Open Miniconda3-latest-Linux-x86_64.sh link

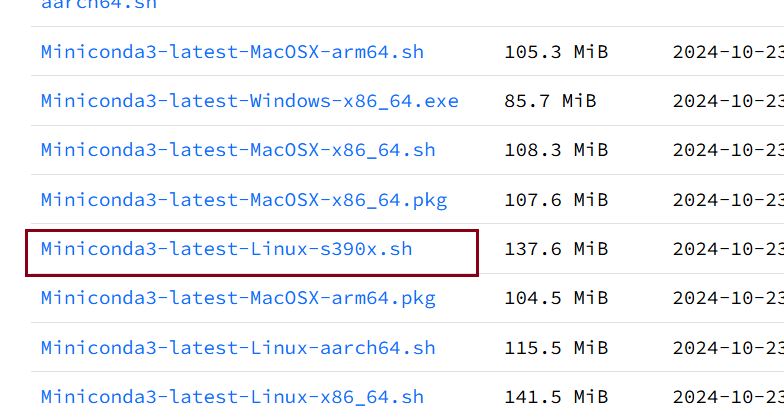click(232, 397)
